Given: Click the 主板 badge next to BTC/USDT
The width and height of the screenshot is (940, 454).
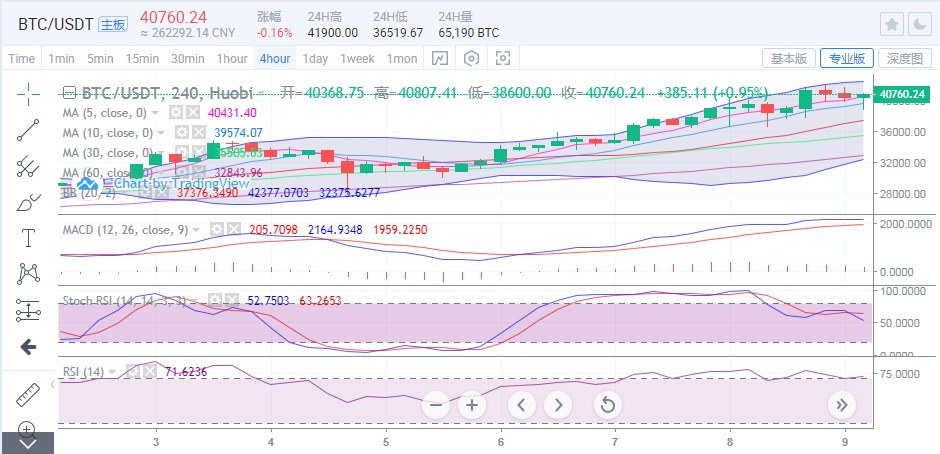Looking at the screenshot, I should pos(113,25).
